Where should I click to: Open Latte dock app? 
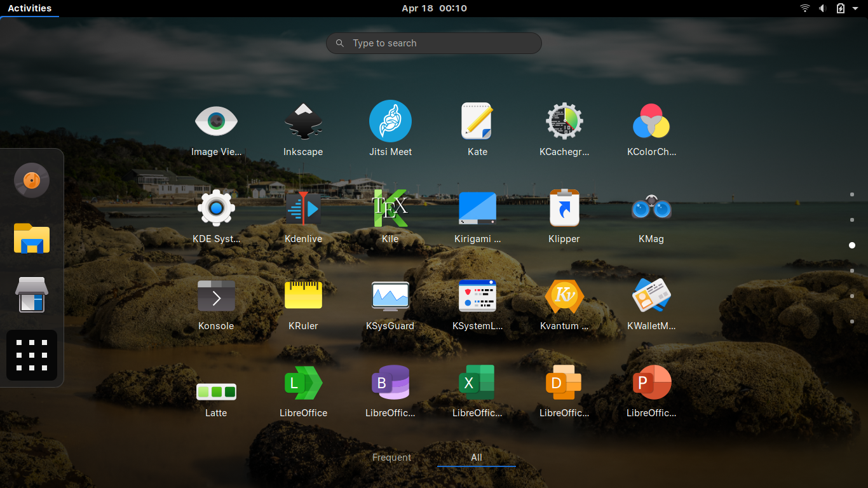click(216, 391)
